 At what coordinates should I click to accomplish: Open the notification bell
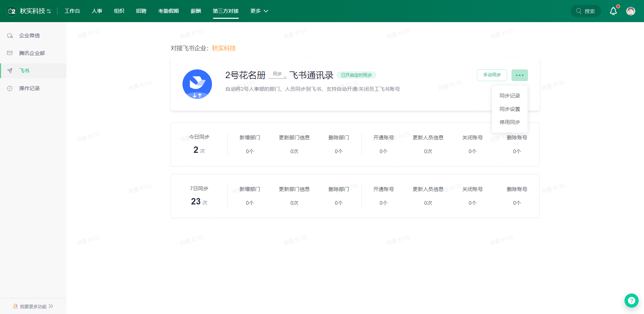tap(613, 11)
